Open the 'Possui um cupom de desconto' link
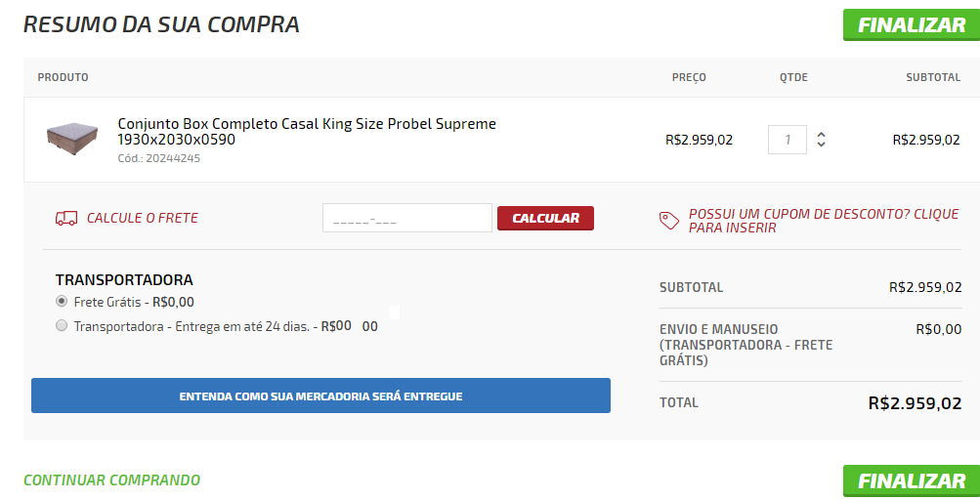This screenshot has height=500, width=980. point(823,221)
